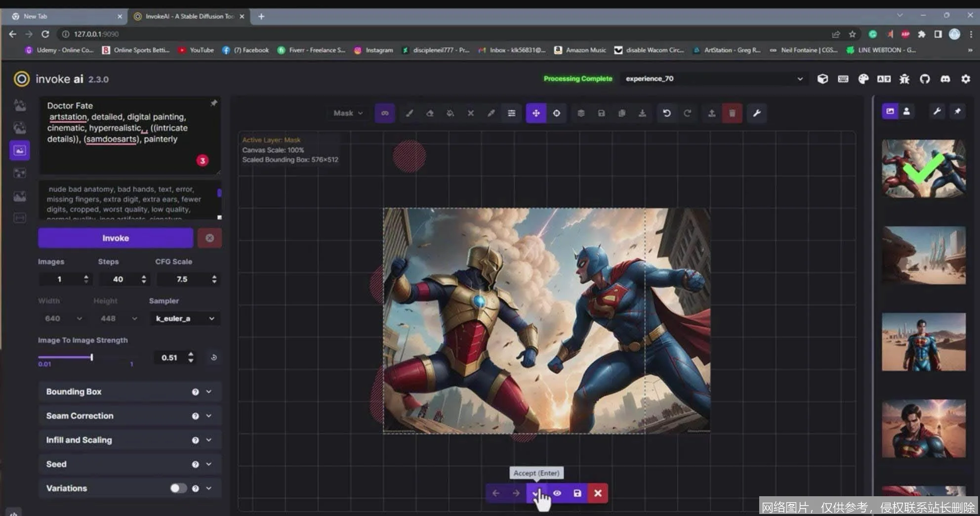Open the k_euler_a sampler dropdown
This screenshot has width=980, height=516.
tap(185, 318)
